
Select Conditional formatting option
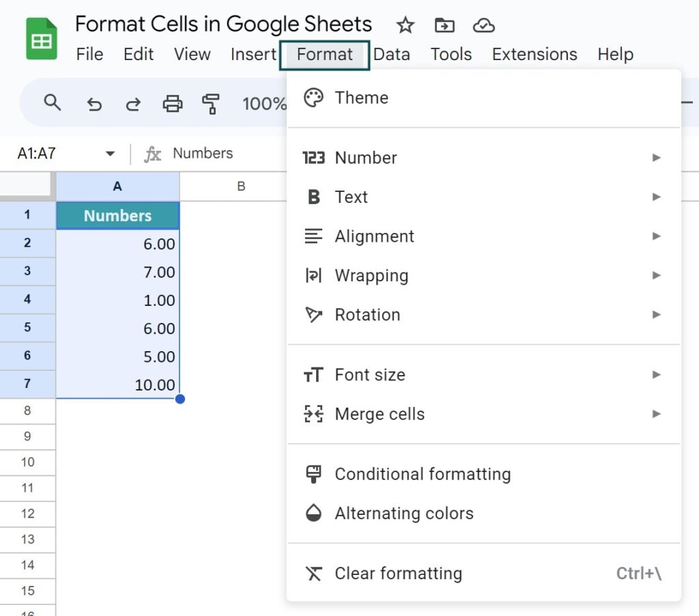[484, 474]
